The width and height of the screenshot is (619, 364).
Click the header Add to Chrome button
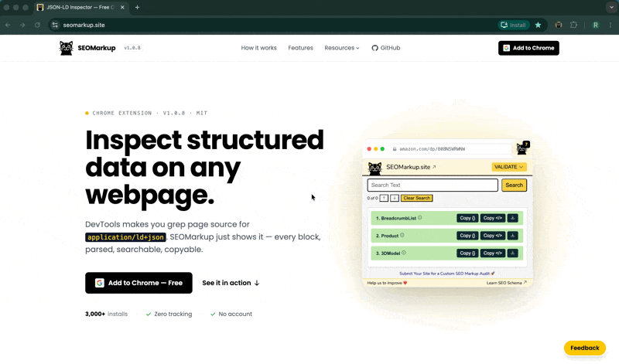pyautogui.click(x=528, y=48)
